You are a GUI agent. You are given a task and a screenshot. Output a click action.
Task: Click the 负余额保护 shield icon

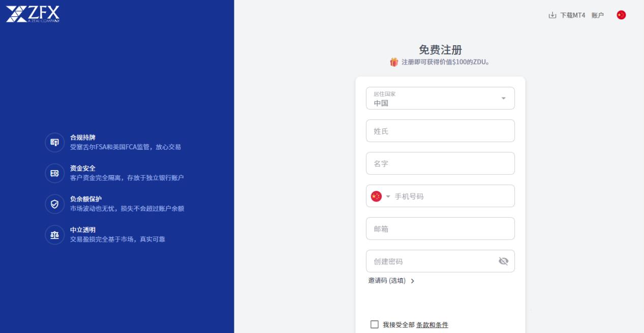click(54, 204)
